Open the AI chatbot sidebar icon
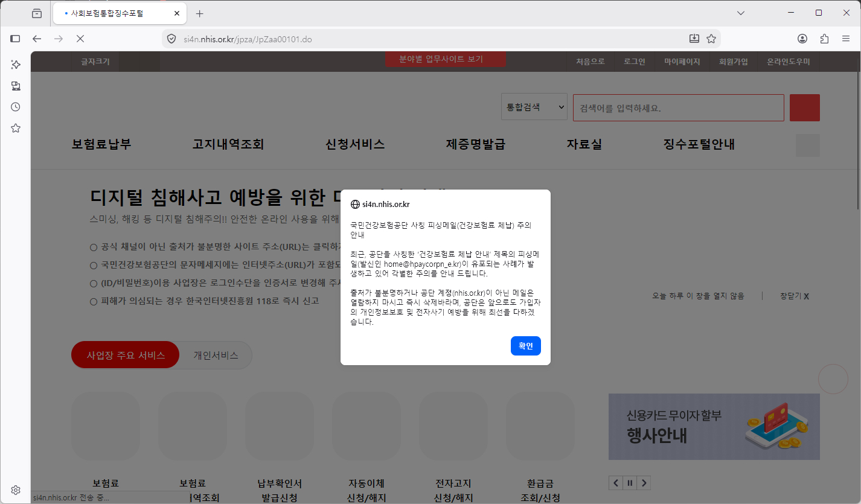This screenshot has height=504, width=861. point(16,65)
